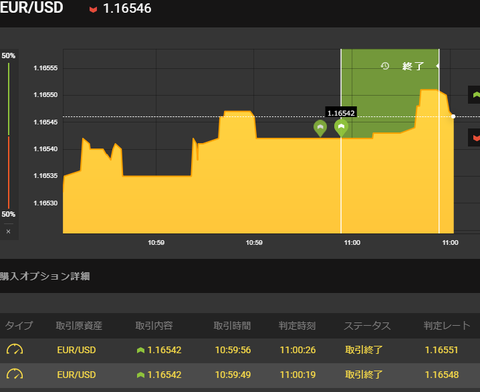
Task: Click the 1.16542 price tooltip label
Action: [x=341, y=113]
